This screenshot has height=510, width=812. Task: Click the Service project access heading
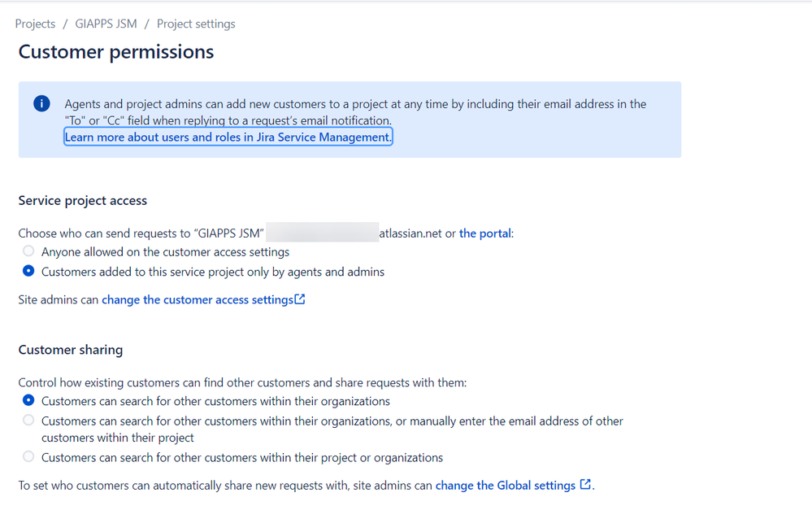click(x=83, y=201)
